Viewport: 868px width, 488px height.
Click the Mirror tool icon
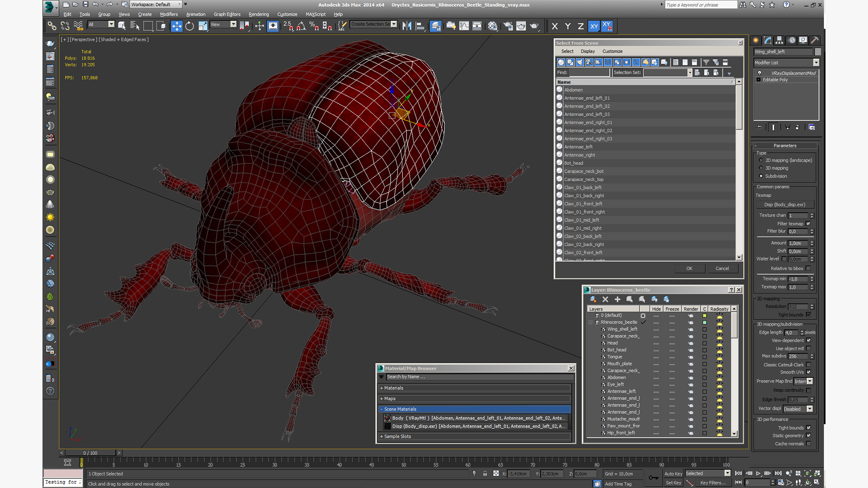pos(407,26)
